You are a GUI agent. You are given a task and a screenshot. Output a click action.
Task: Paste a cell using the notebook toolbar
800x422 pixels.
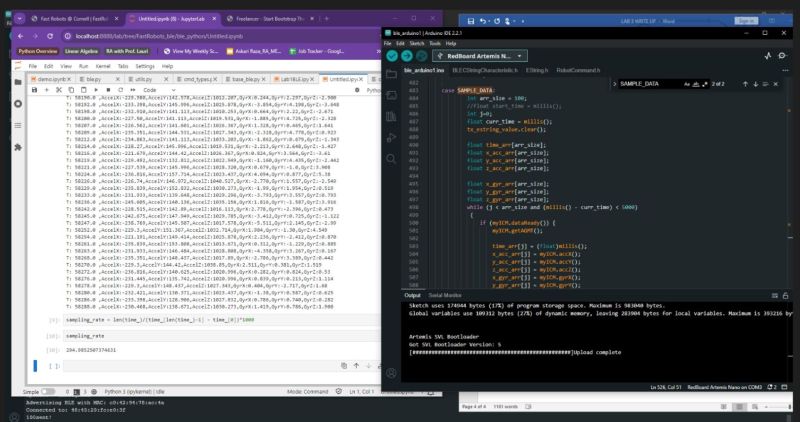click(x=83, y=90)
